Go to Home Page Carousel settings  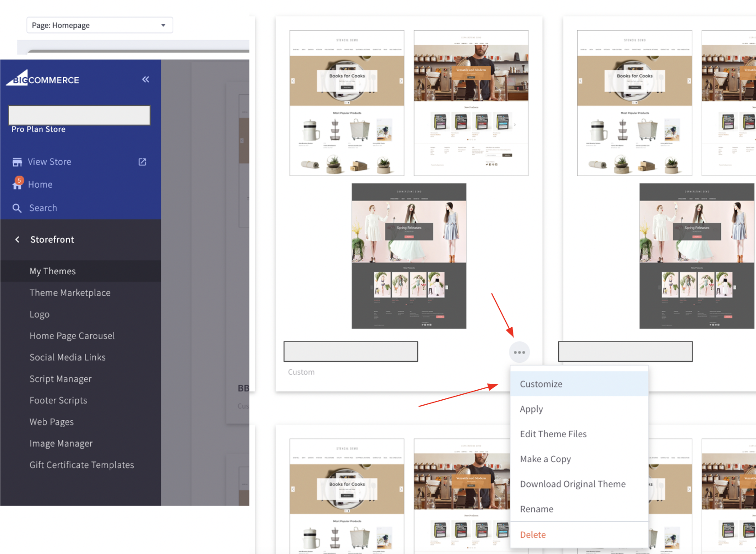[72, 336]
